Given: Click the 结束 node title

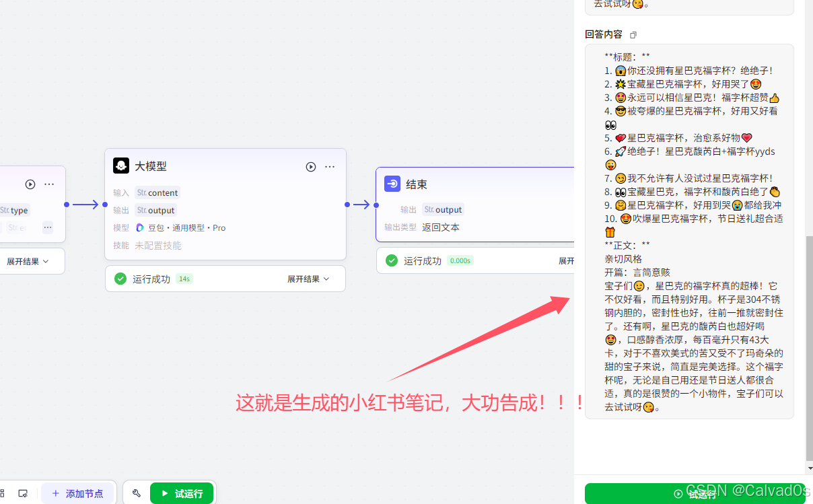Looking at the screenshot, I should pos(417,184).
